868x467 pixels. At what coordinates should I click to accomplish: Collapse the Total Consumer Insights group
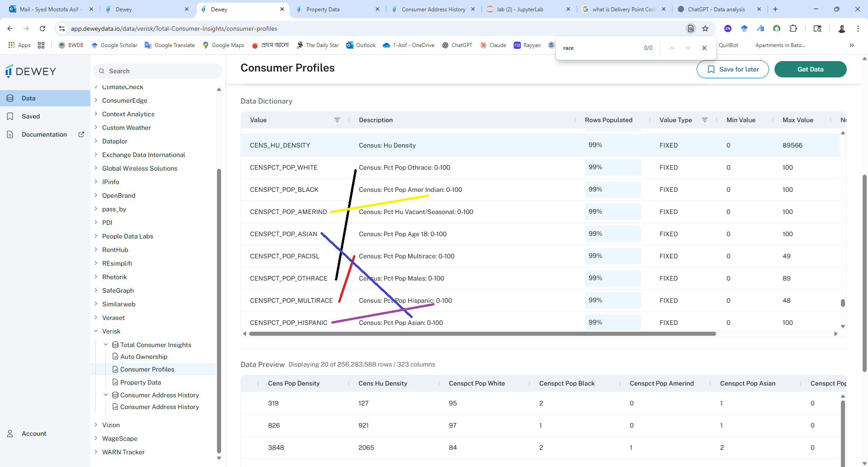pyautogui.click(x=106, y=345)
